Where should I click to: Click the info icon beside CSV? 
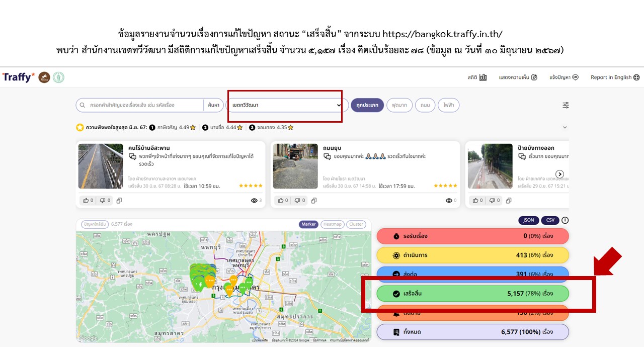565,220
